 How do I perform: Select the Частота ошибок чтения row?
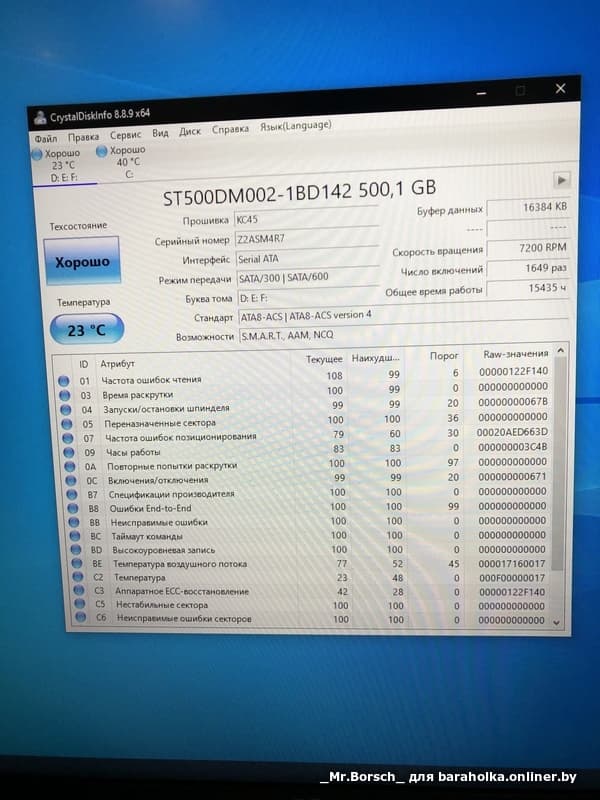(305, 376)
